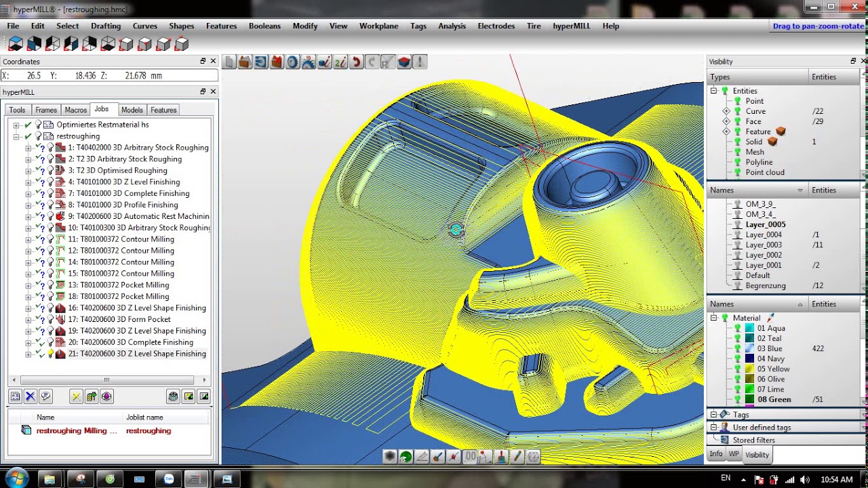Toggle visibility of Point entity type
The height and width of the screenshot is (488, 868).
(x=738, y=101)
